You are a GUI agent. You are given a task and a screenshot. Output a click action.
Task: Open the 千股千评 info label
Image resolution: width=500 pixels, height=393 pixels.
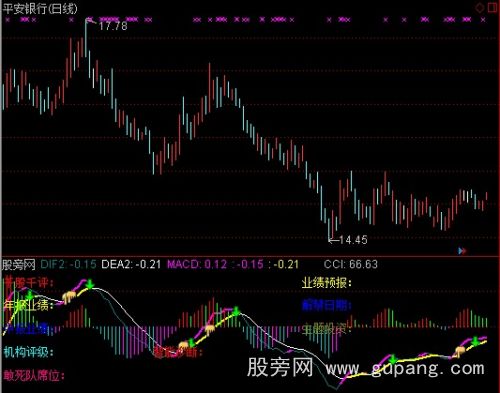(29, 283)
